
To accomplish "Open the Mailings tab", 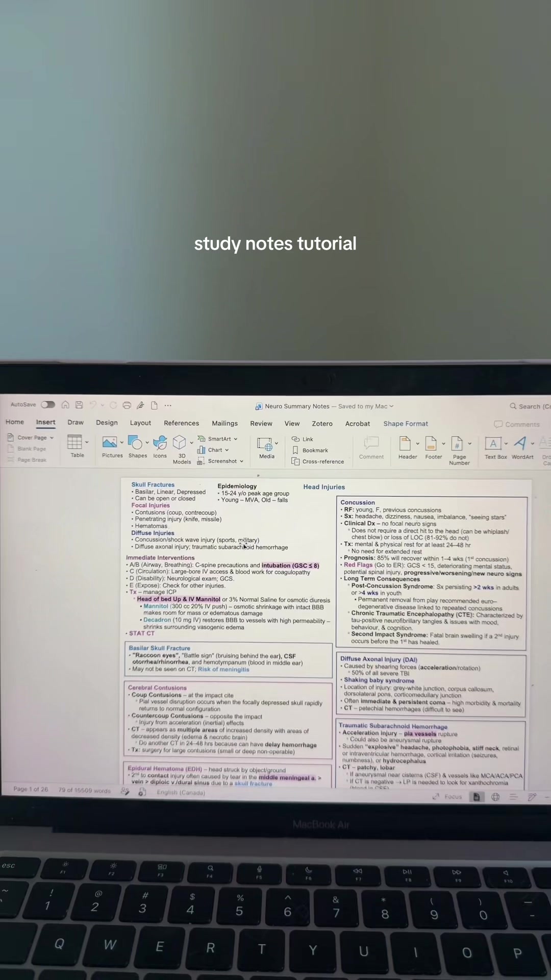I will [224, 423].
